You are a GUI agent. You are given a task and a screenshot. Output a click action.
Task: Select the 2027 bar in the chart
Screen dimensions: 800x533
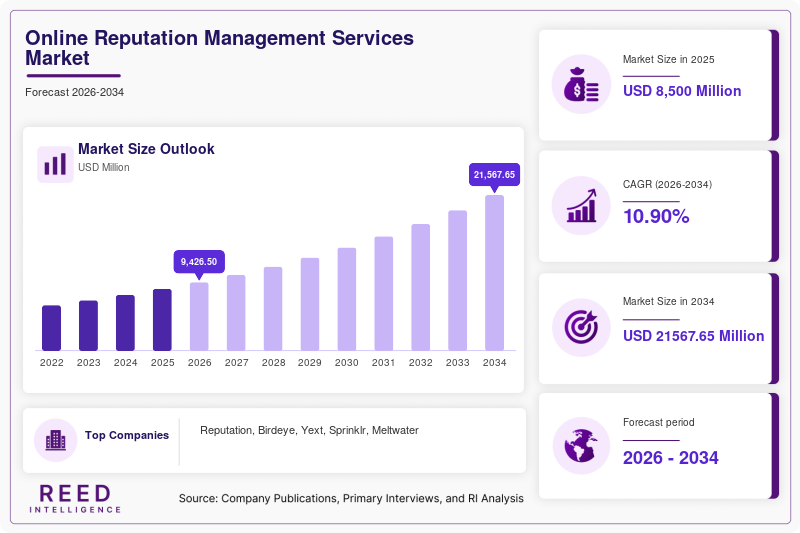pos(236,313)
